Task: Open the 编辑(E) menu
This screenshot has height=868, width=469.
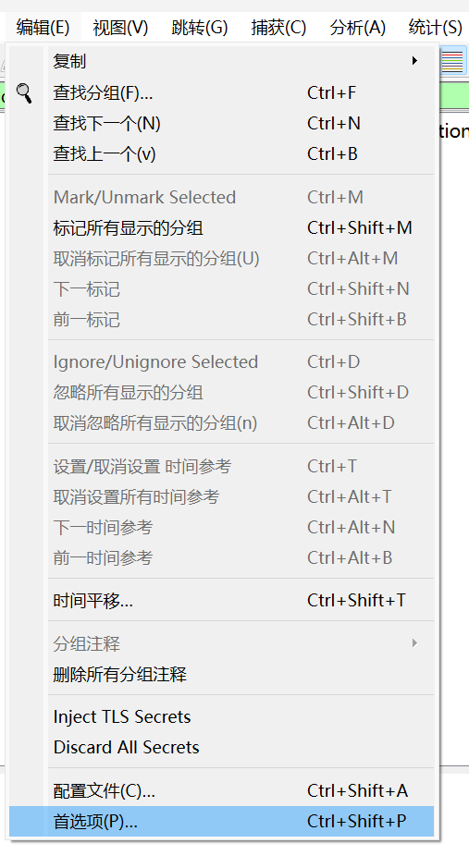Action: [43, 27]
